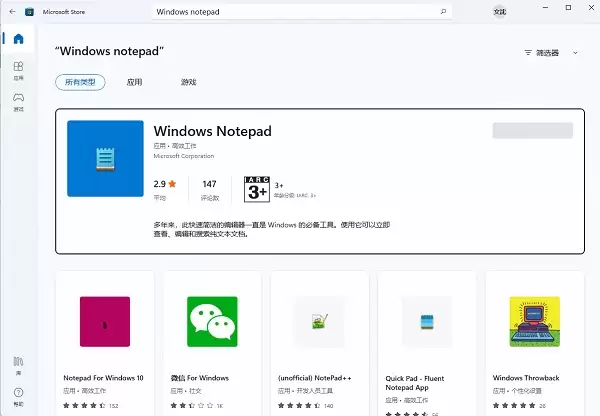This screenshot has height=416, width=600.
Task: Click the gray install button for Windows Notepad
Action: click(x=533, y=131)
